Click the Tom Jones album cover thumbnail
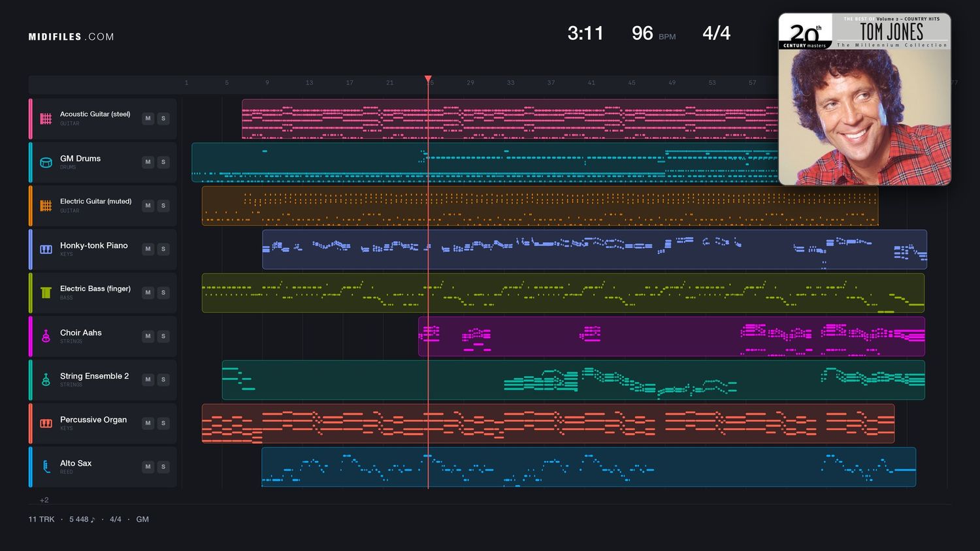The width and height of the screenshot is (980, 551). click(x=864, y=99)
